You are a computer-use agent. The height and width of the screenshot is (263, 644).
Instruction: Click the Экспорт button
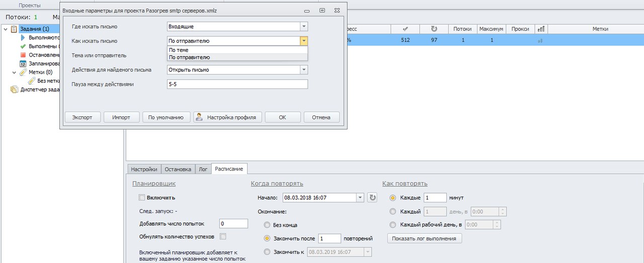pos(82,117)
